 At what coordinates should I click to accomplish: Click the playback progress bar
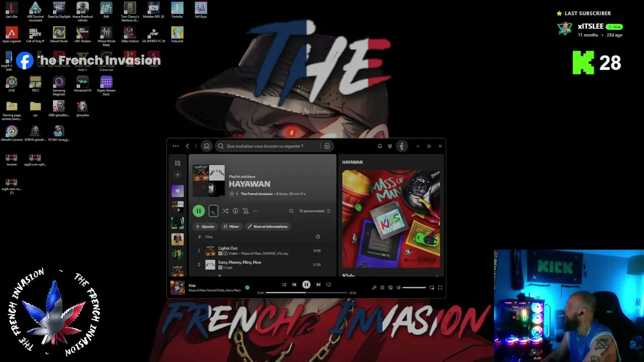pyautogui.click(x=306, y=293)
